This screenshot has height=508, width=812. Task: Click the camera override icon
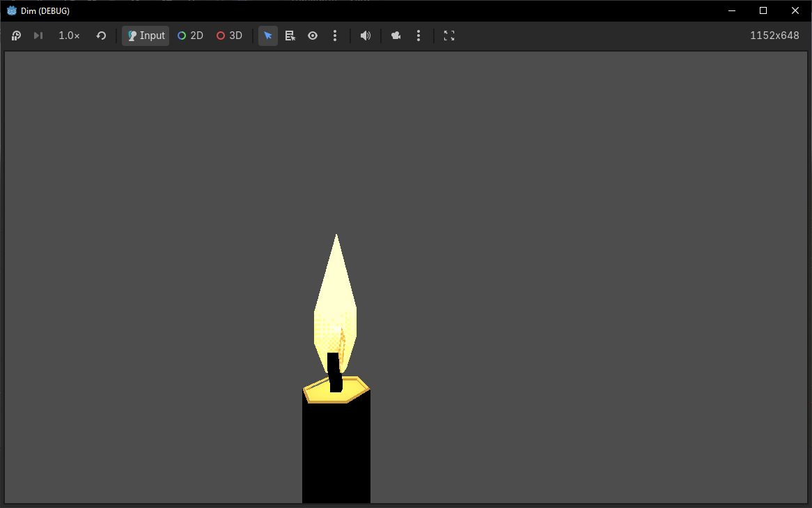[x=396, y=36]
